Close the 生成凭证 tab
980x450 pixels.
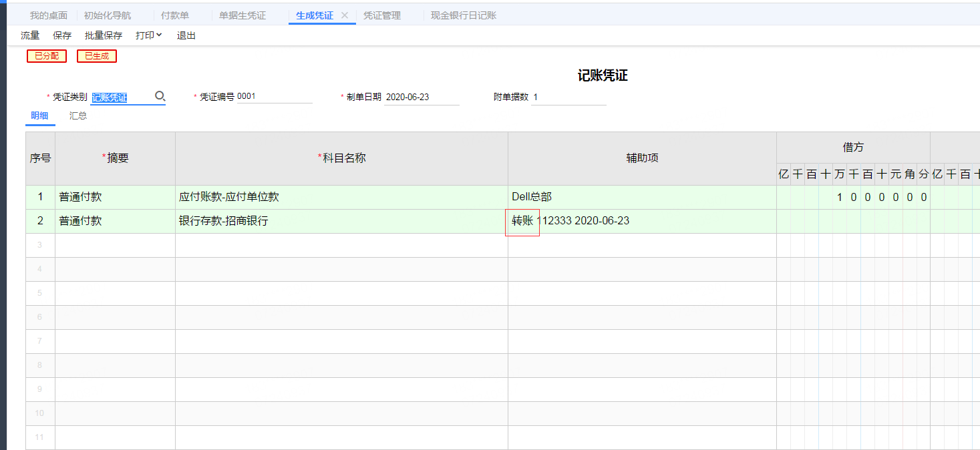[345, 15]
